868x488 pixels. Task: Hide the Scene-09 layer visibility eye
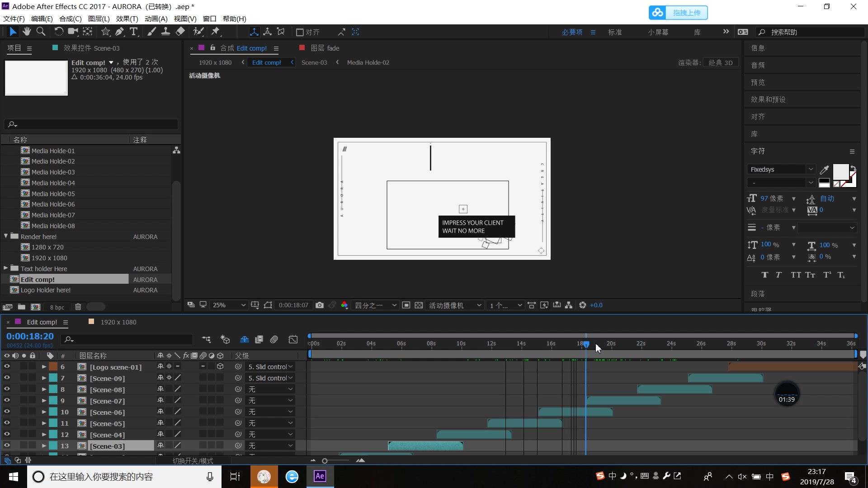7,378
